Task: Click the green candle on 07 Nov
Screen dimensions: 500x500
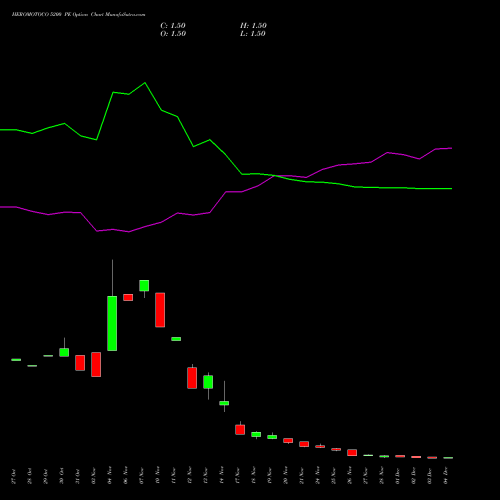Action: pyautogui.click(x=144, y=286)
